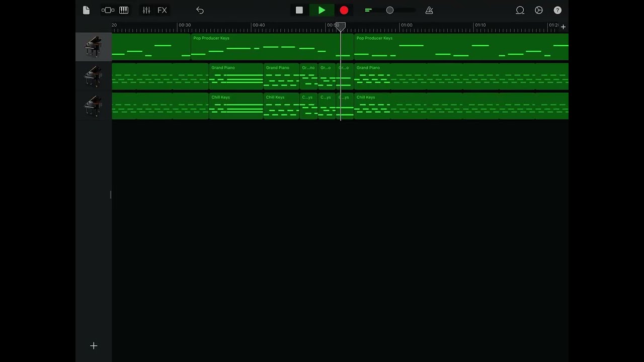Click the track header resize handle
The height and width of the screenshot is (362, 644).
click(x=111, y=195)
